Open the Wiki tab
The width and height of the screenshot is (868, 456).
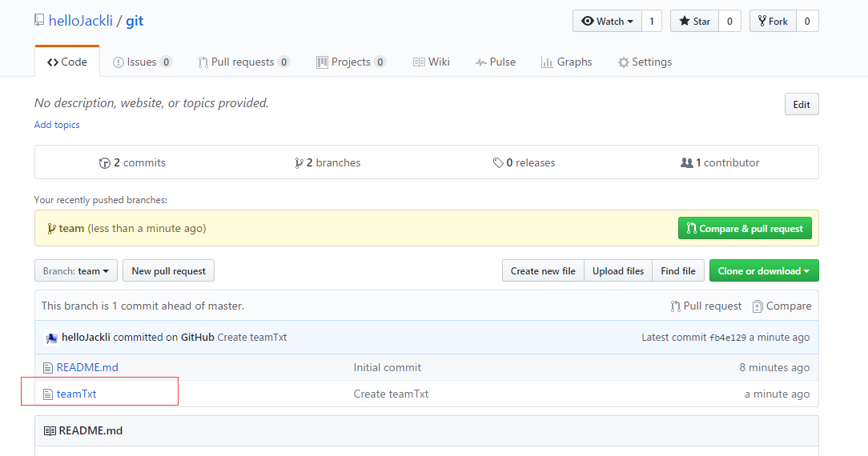click(x=432, y=62)
